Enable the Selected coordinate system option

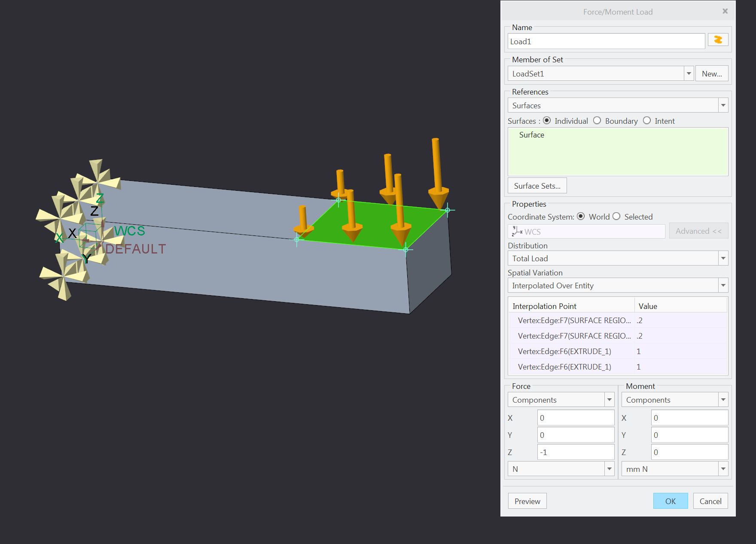(617, 217)
